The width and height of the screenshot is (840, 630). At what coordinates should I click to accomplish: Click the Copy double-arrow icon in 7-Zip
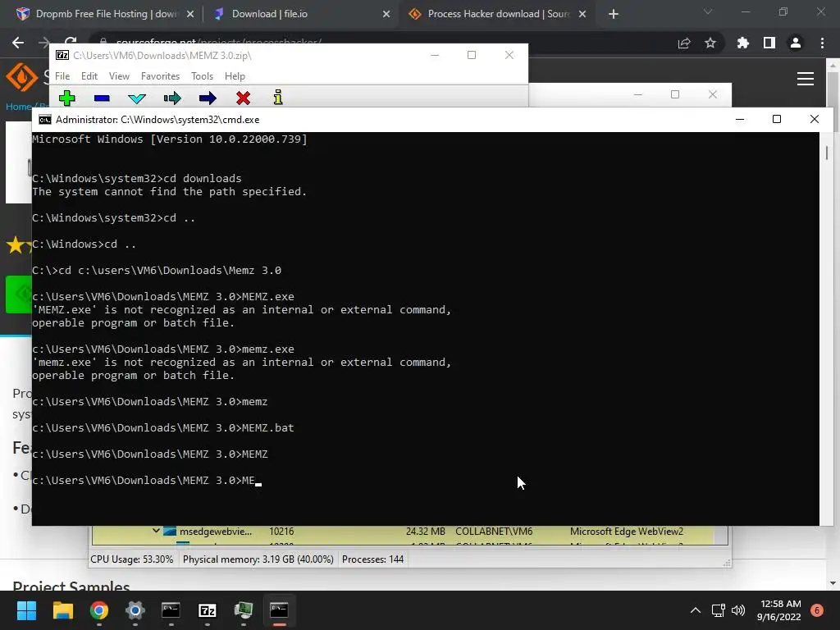coord(172,98)
